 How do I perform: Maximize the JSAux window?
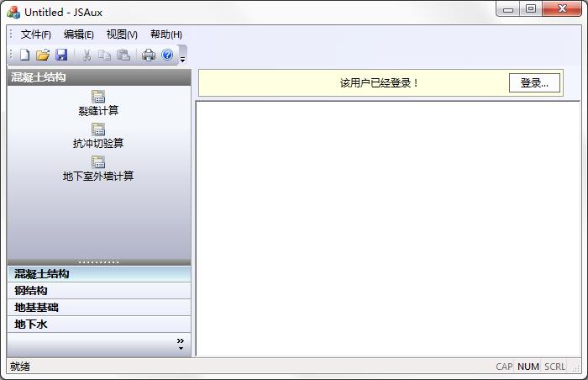[531, 8]
